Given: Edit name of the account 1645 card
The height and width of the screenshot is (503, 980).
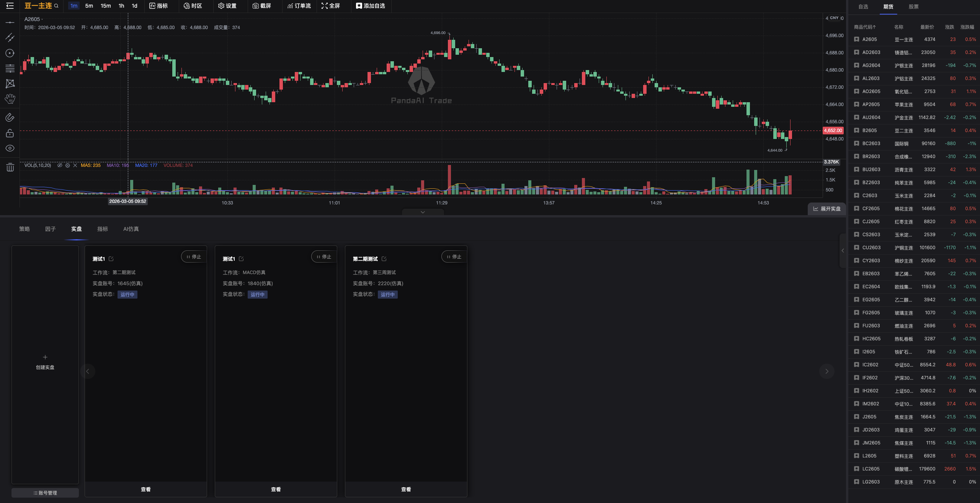Looking at the screenshot, I should click(x=111, y=259).
